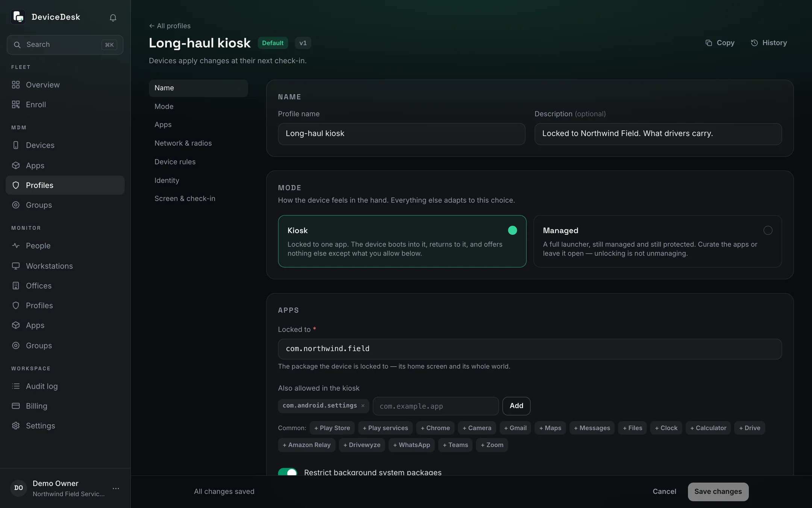This screenshot has height=508, width=812.
Task: Click the Devices phone icon
Action: coord(16,145)
